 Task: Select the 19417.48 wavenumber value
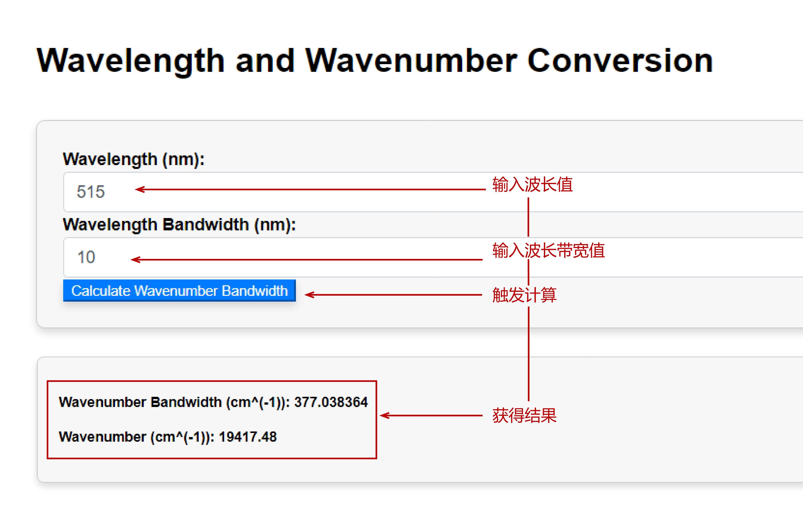(x=248, y=437)
